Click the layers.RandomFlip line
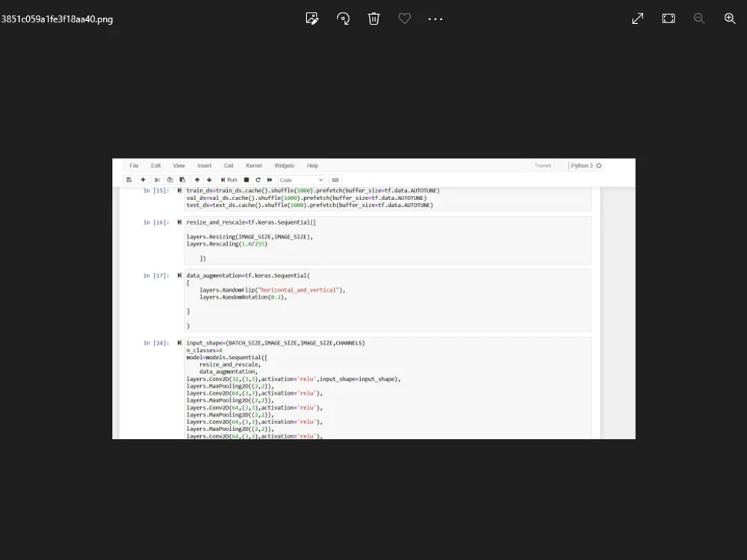Screen dimensions: 747x560 click(x=273, y=290)
